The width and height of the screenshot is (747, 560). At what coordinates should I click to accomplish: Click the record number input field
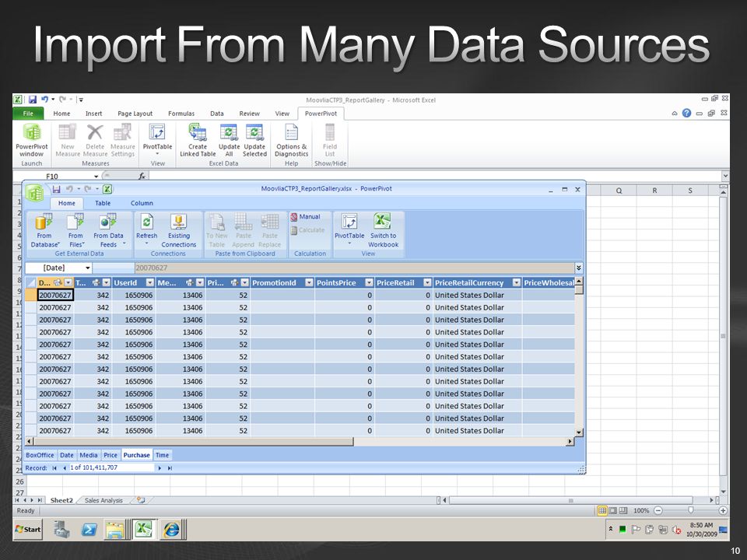(112, 468)
